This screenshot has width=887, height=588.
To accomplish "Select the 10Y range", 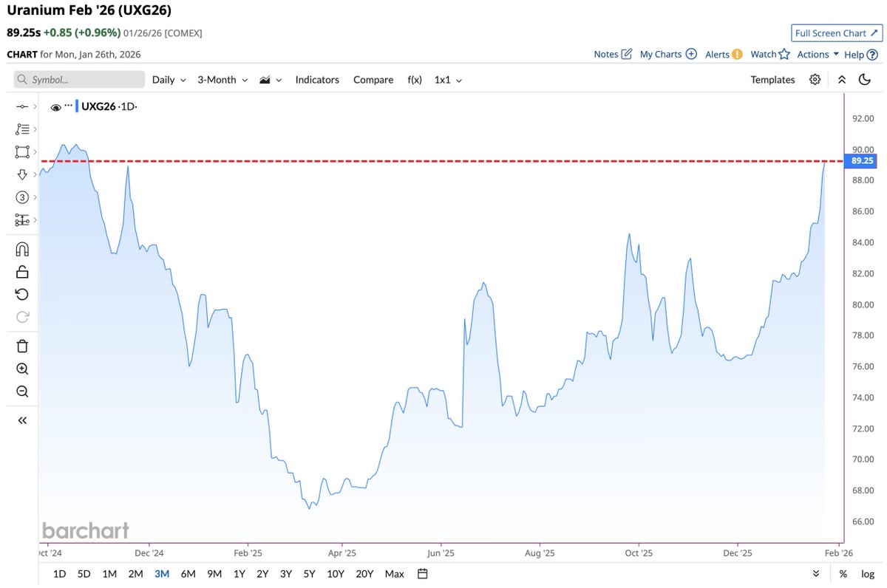I will tap(336, 574).
